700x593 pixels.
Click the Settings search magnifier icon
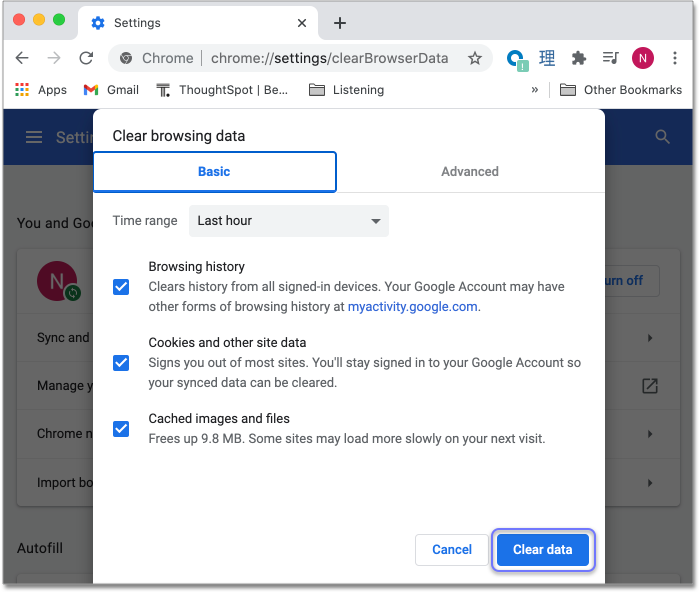(x=662, y=137)
